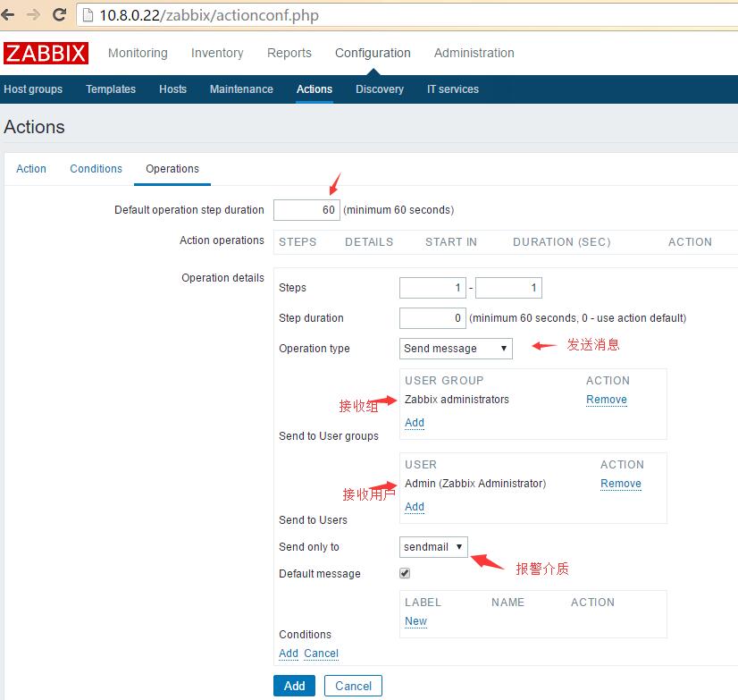Open the Operation type dropdown
This screenshot has width=738, height=700.
pyautogui.click(x=456, y=349)
